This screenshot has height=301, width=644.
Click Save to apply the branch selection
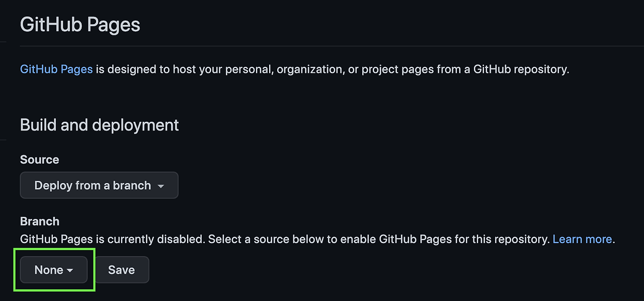121,270
